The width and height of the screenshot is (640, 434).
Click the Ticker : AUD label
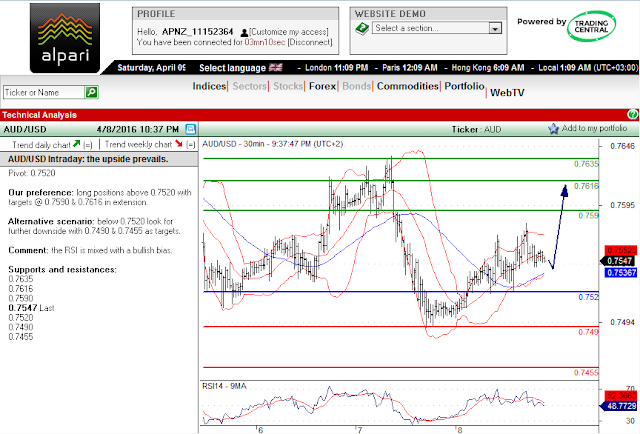(x=476, y=129)
